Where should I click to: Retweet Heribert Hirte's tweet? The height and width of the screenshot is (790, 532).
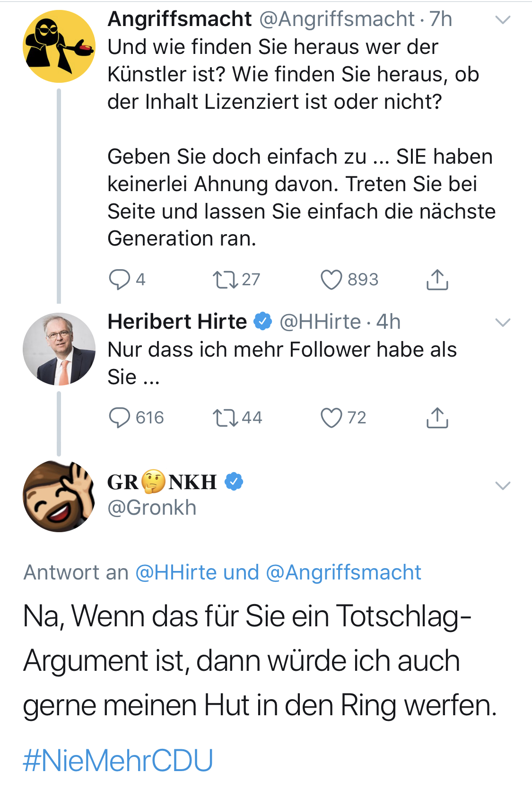(x=226, y=418)
